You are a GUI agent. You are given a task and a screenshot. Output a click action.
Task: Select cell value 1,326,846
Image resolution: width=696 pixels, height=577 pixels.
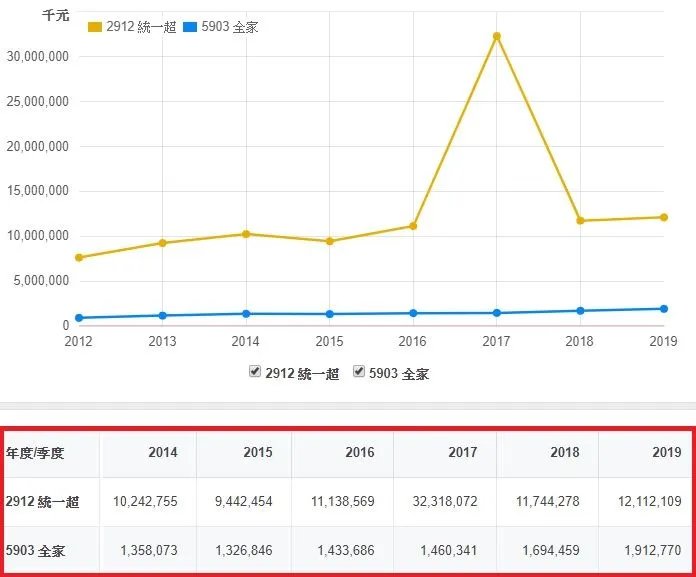pos(244,550)
